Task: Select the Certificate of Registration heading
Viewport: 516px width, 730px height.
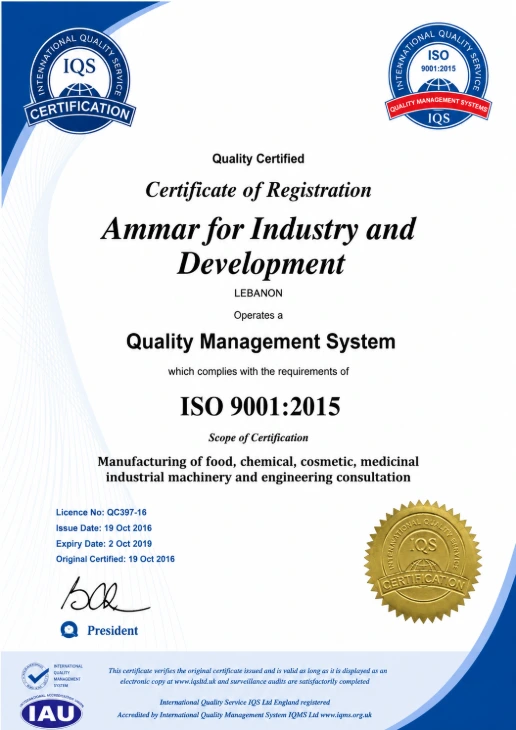Action: click(x=258, y=190)
